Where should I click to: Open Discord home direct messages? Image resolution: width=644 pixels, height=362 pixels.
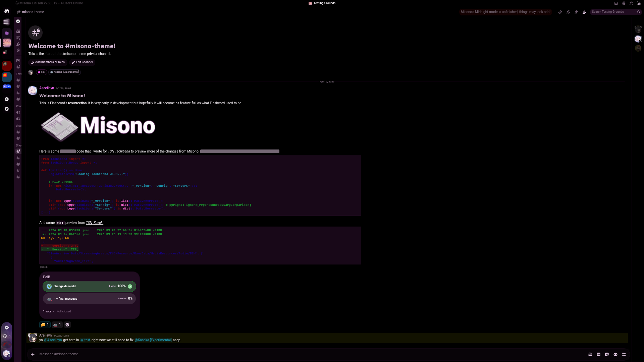pyautogui.click(x=7, y=11)
